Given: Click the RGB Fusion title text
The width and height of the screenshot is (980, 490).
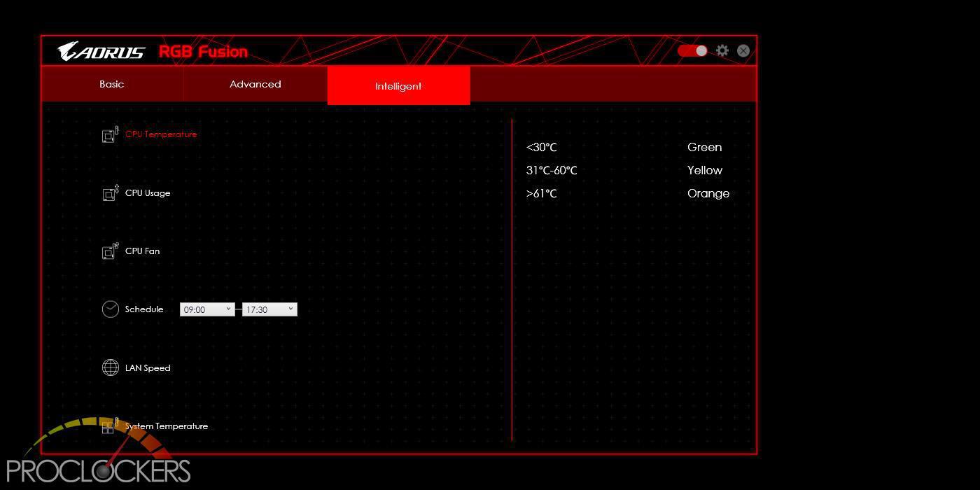Looking at the screenshot, I should pos(203,52).
